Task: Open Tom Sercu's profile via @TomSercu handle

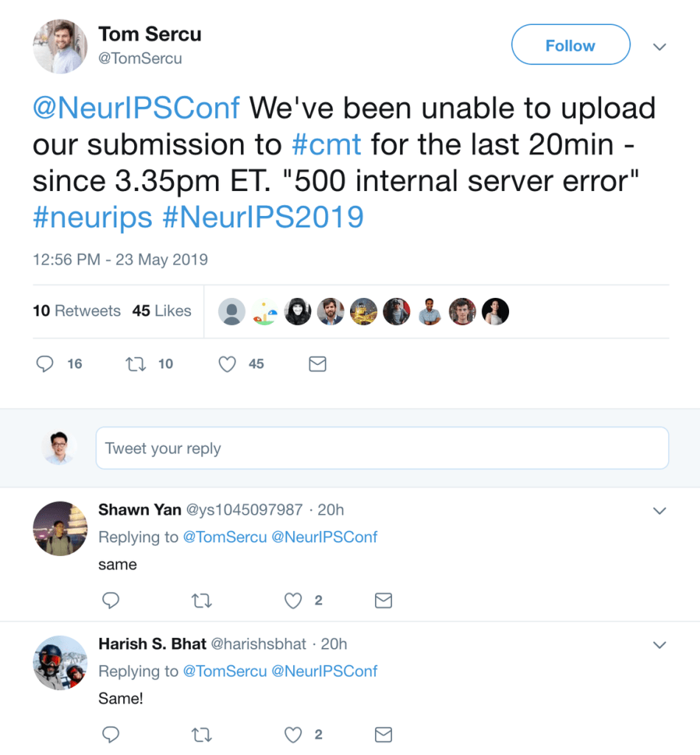Action: [139, 58]
